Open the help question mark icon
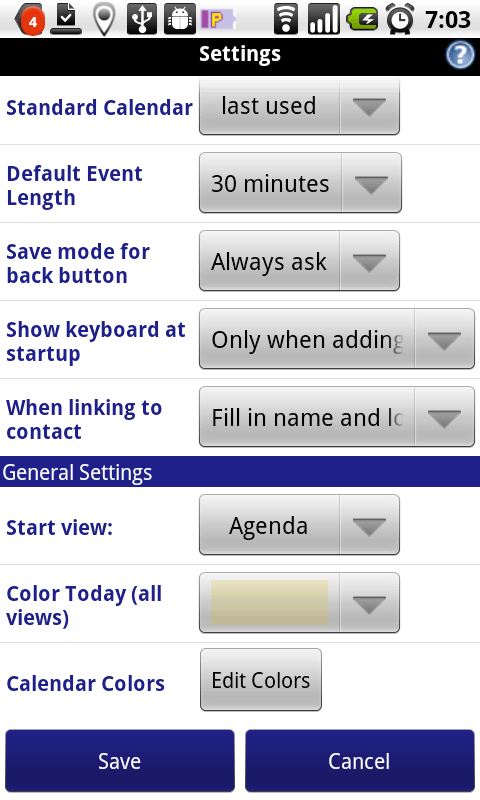The height and width of the screenshot is (800, 480). tap(460, 55)
